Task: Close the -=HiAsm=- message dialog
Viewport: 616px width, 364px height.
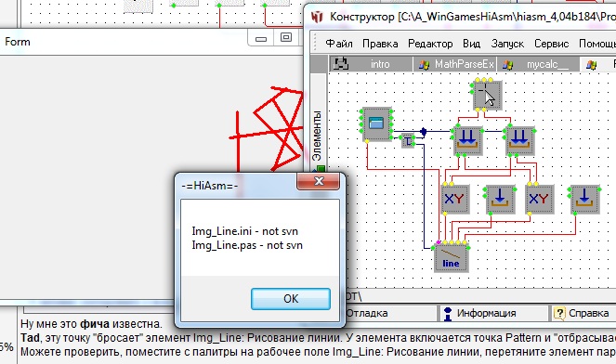Action: pyautogui.click(x=319, y=181)
